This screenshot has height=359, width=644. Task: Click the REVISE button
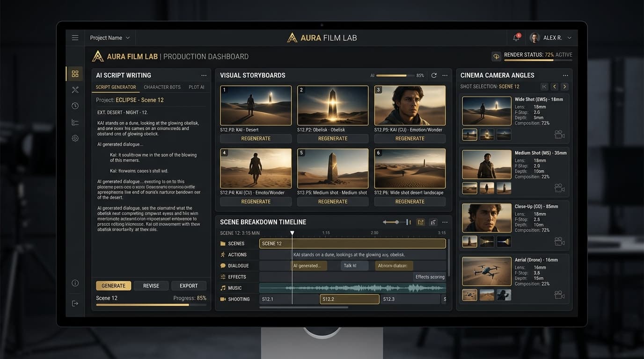(151, 286)
